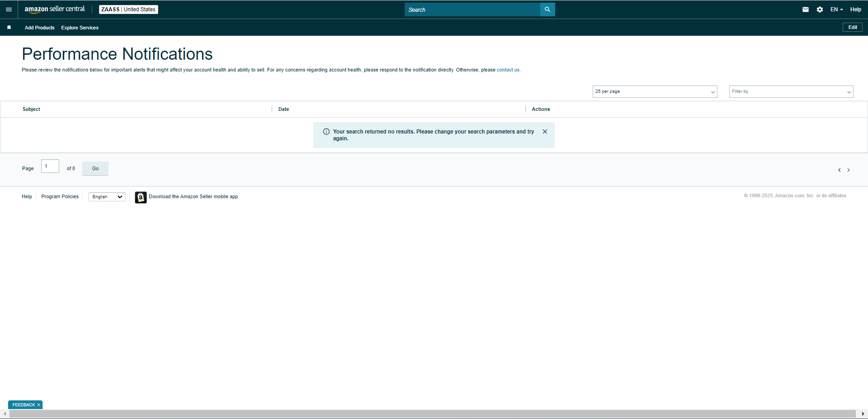The height and width of the screenshot is (419, 868).
Task: Open the footer Help link
Action: pyautogui.click(x=27, y=197)
